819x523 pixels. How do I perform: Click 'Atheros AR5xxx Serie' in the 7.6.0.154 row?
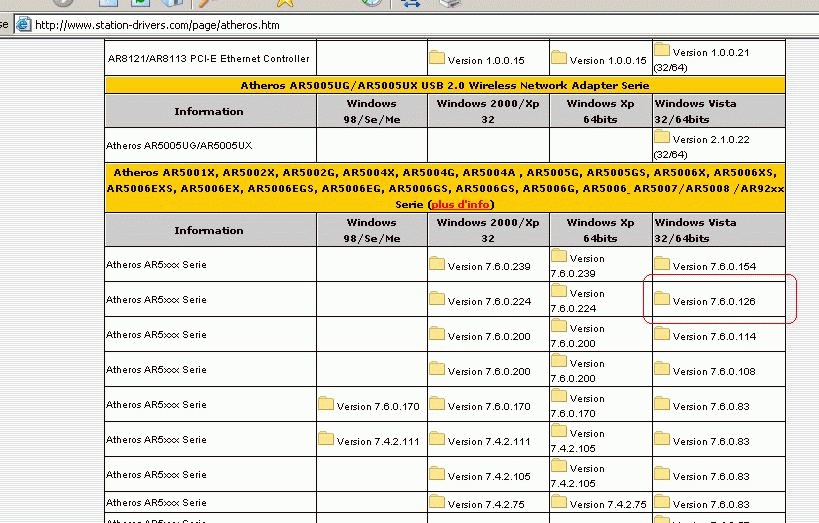[x=156, y=264]
